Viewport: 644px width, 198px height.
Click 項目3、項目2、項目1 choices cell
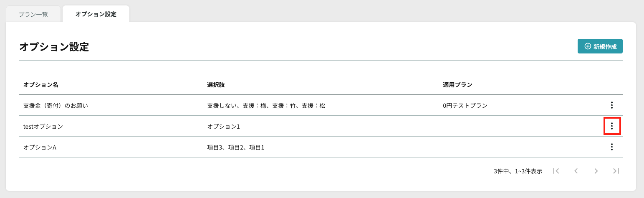pos(236,147)
